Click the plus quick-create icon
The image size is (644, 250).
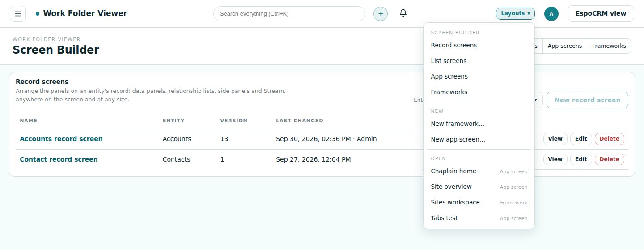[x=381, y=14]
